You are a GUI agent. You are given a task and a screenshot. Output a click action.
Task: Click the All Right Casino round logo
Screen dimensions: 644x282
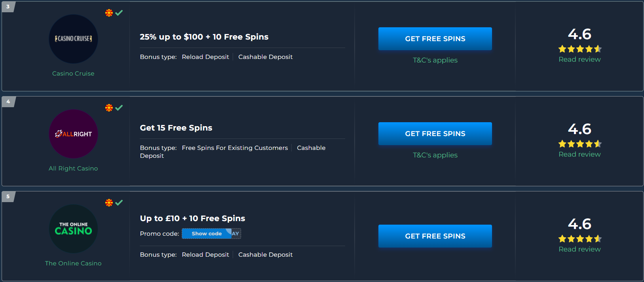[73, 134]
